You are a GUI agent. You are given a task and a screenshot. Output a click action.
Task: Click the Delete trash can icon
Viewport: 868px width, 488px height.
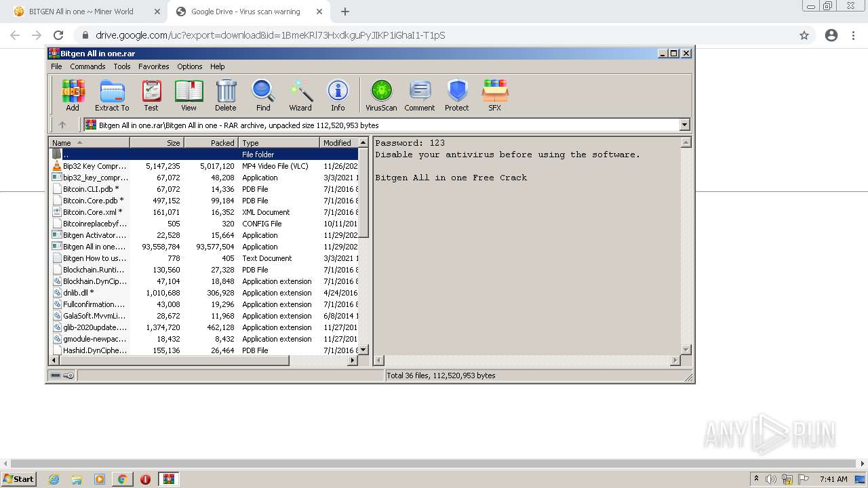[x=226, y=95]
